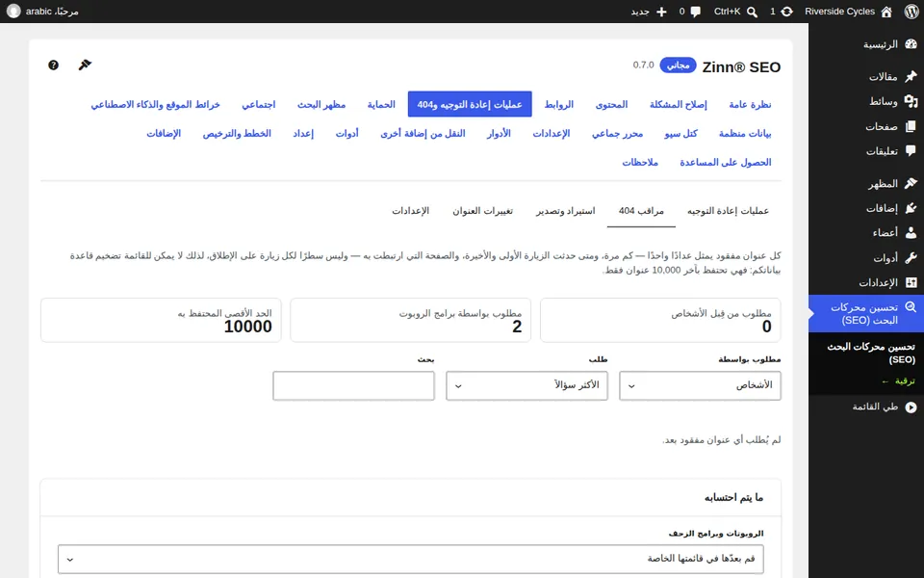Open the الإضافات tab in plugin nav

(164, 133)
